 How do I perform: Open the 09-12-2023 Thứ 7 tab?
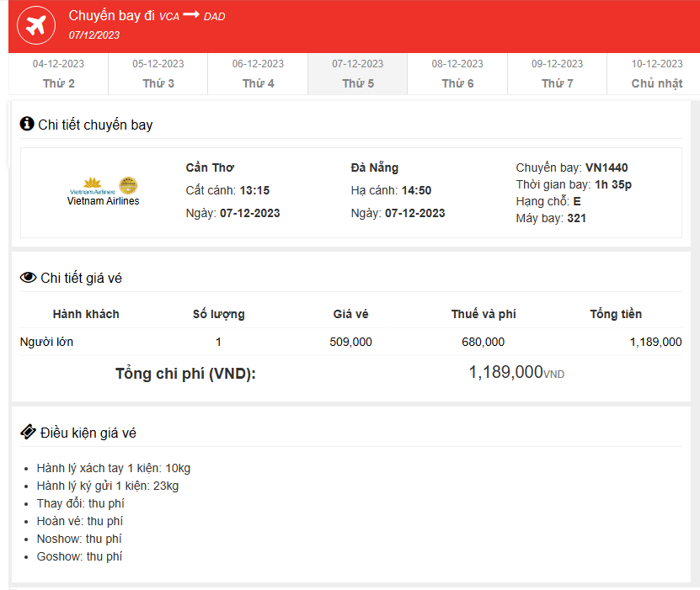(557, 72)
